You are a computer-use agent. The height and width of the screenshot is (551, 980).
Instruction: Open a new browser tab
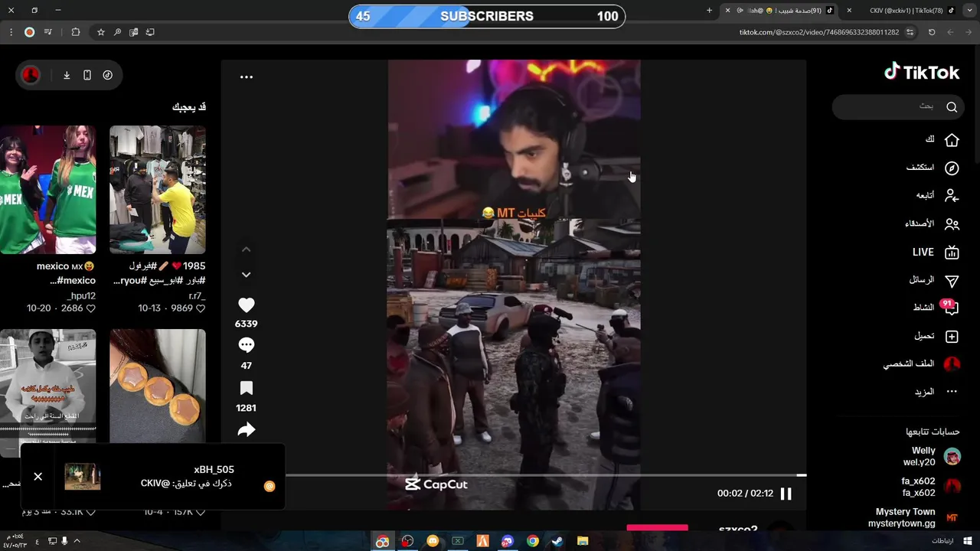coord(709,10)
